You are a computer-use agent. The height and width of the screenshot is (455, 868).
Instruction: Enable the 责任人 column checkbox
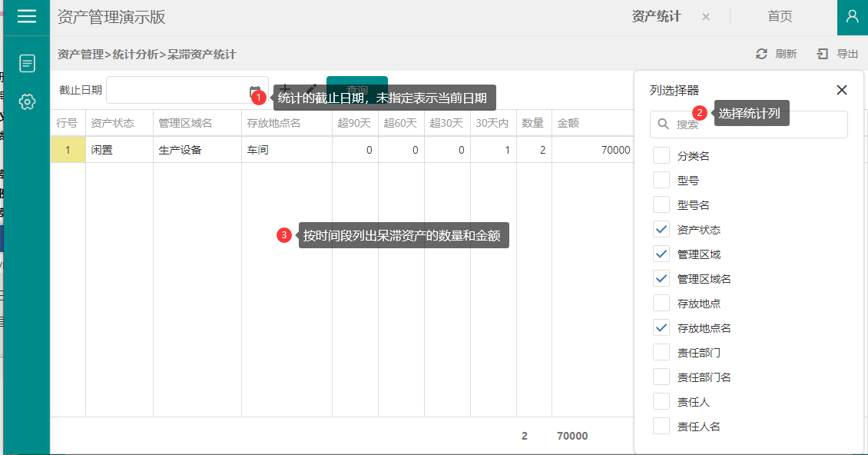click(661, 402)
